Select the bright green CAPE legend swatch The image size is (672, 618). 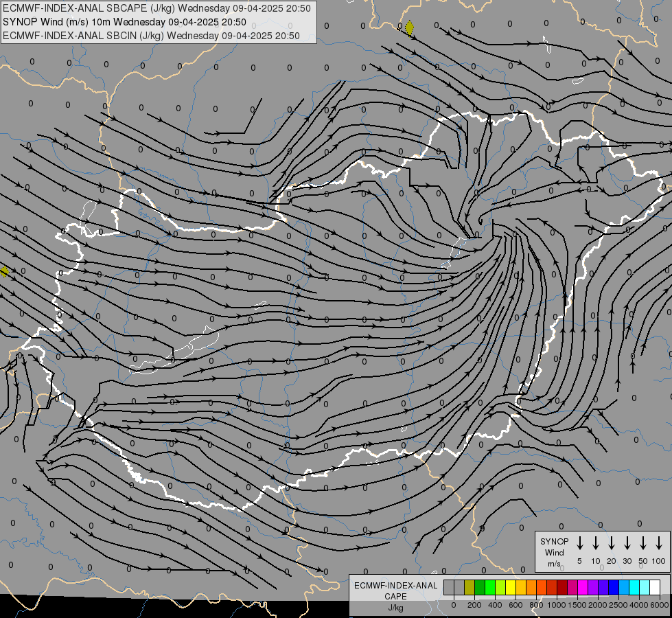pos(490,587)
